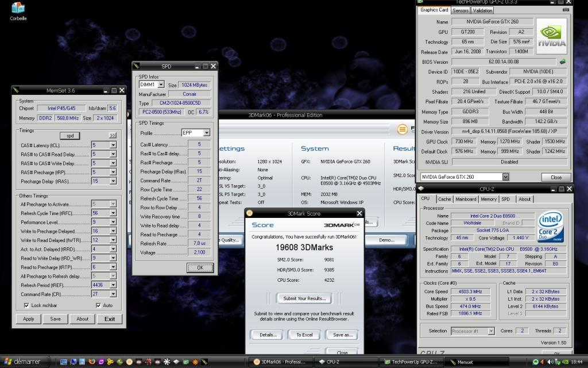The image size is (588, 368).
Task: Click OK in the SPD window
Action: coord(200,268)
